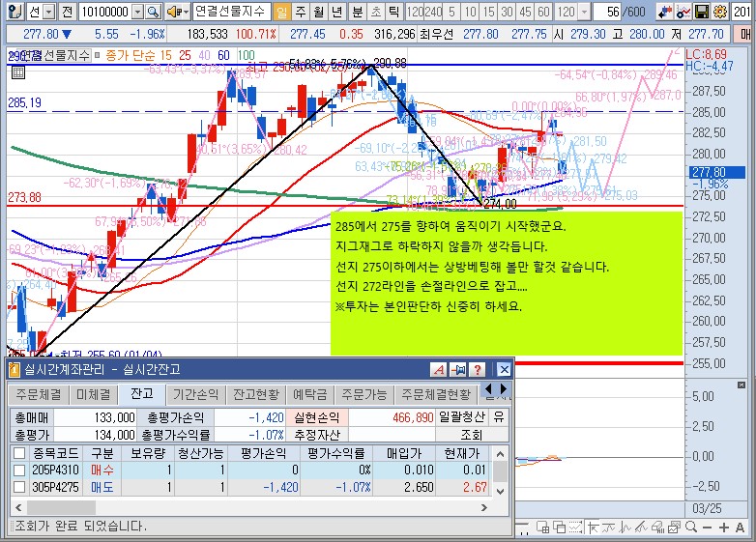Click the window-with-grid layout icon in bottom toolbar
The width and height of the screenshot is (756, 542).
(x=542, y=528)
